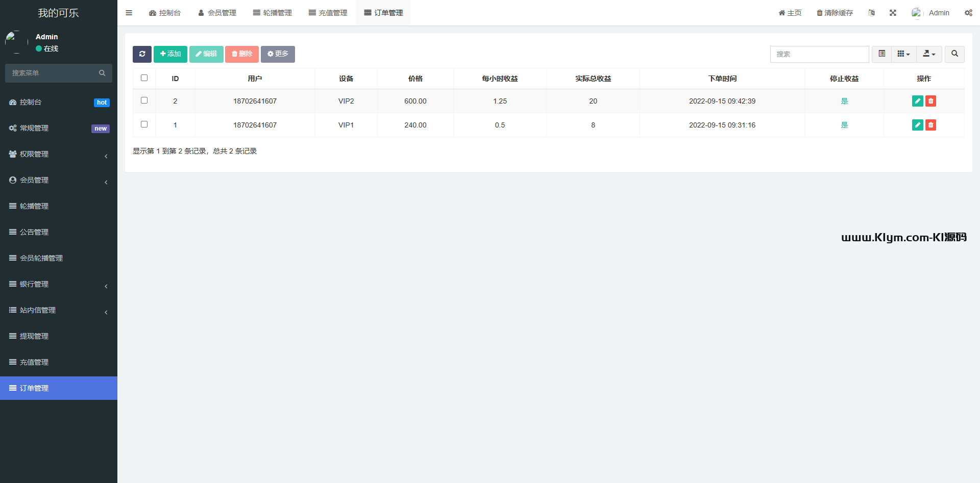Open 控制台 in the sidebar

tap(59, 102)
